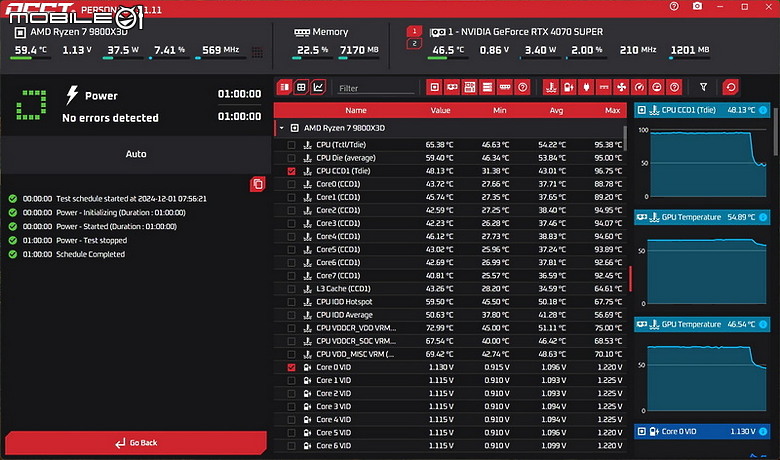Collapse the AMD Ryzen 7 9800X3D group
The width and height of the screenshot is (780, 460).
point(282,128)
